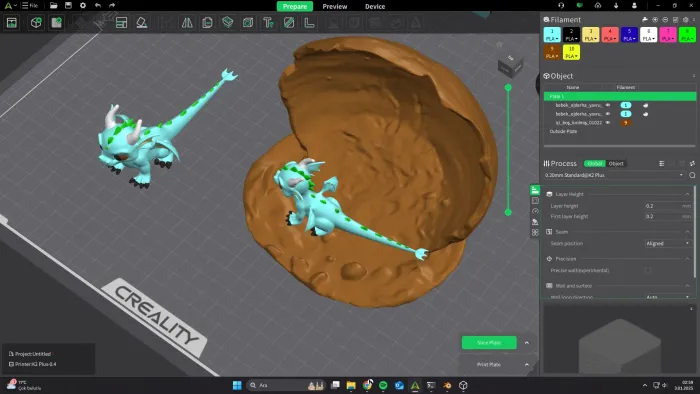The width and height of the screenshot is (700, 394).
Task: Click the undo arrow icon
Action: point(98,5)
